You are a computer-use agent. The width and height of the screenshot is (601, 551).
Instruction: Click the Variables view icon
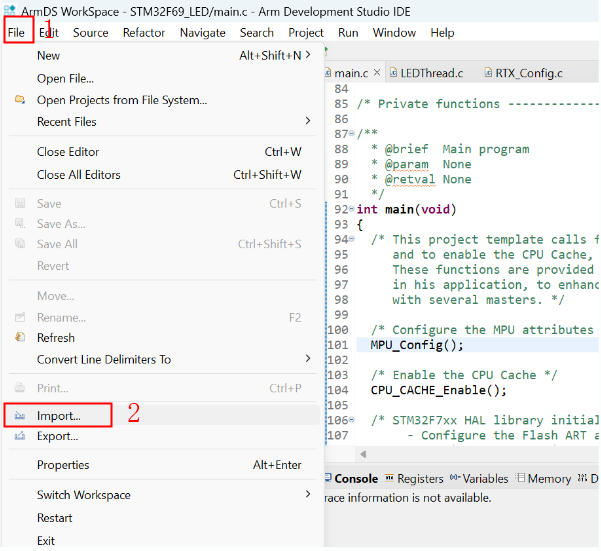[455, 479]
